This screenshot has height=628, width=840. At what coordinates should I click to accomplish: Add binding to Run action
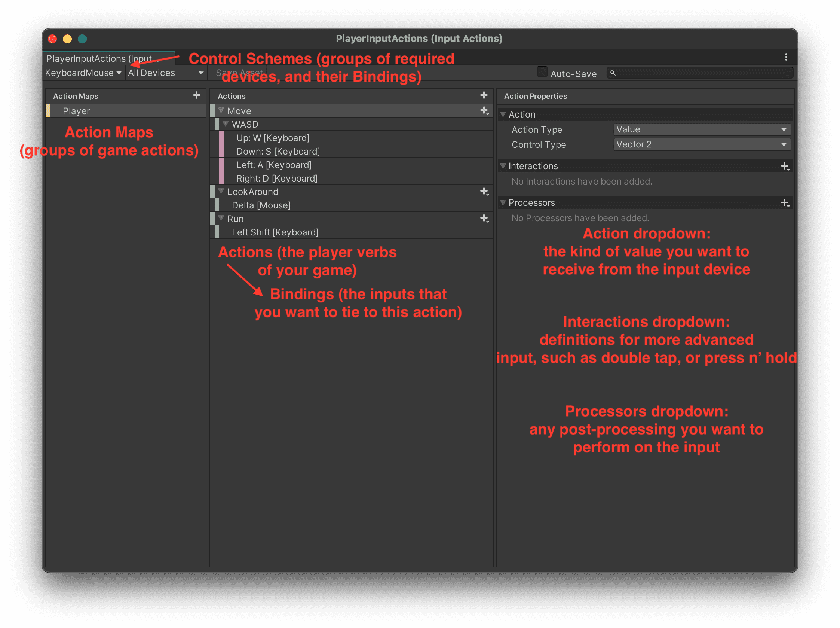point(484,219)
